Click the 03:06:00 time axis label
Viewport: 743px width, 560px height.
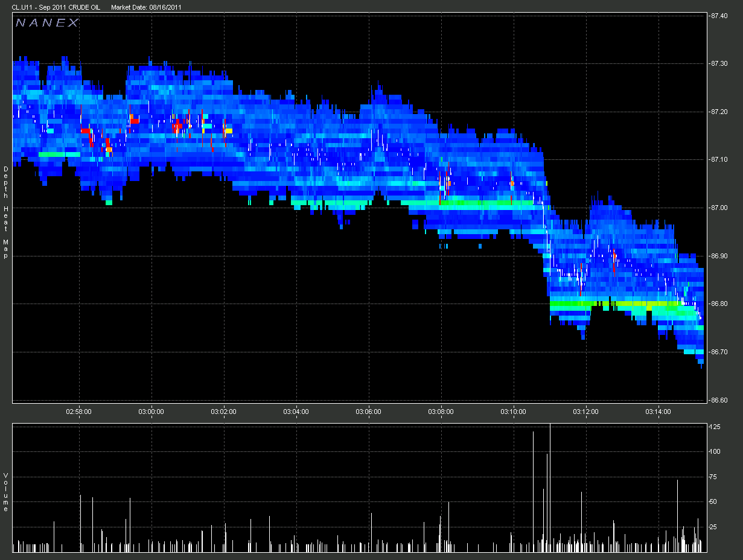368,411
